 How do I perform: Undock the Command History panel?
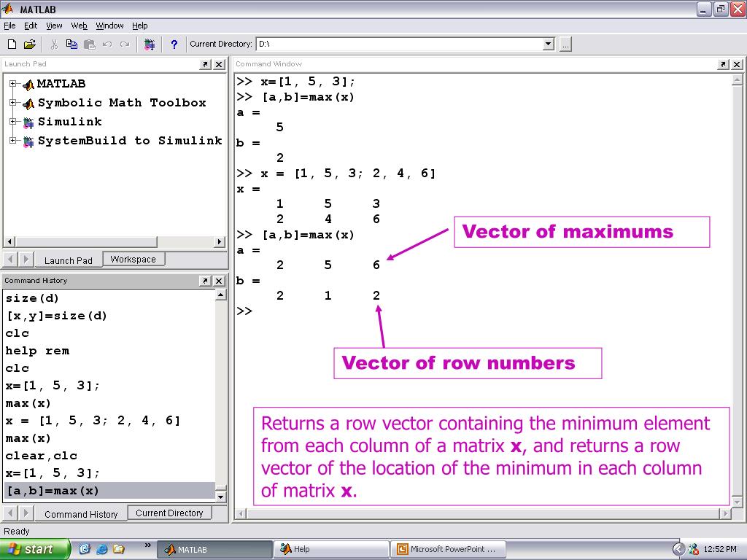pos(205,281)
